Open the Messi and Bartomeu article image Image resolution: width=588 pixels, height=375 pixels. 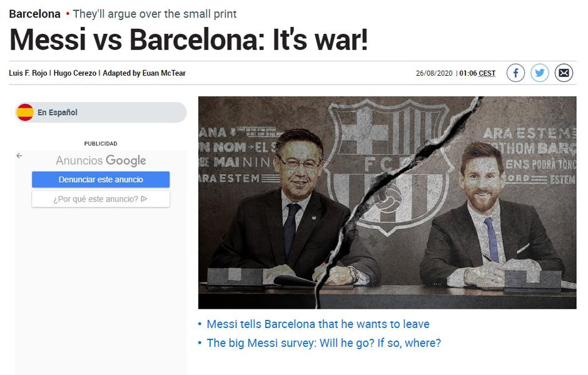click(x=387, y=203)
